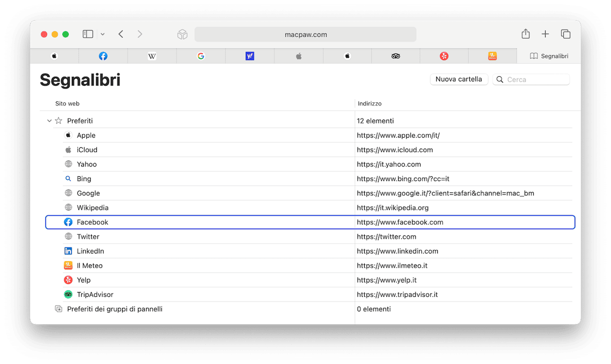Go back with the left arrow

(x=121, y=34)
